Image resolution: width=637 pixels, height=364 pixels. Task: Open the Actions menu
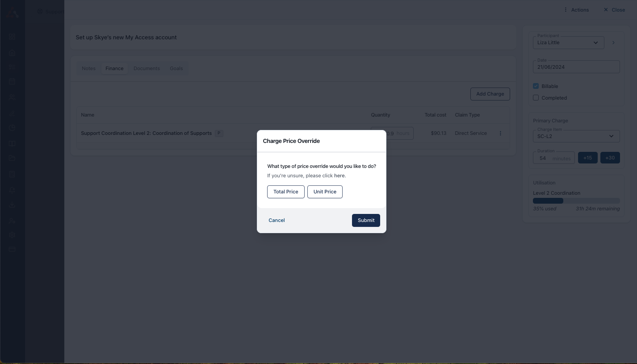tap(576, 10)
